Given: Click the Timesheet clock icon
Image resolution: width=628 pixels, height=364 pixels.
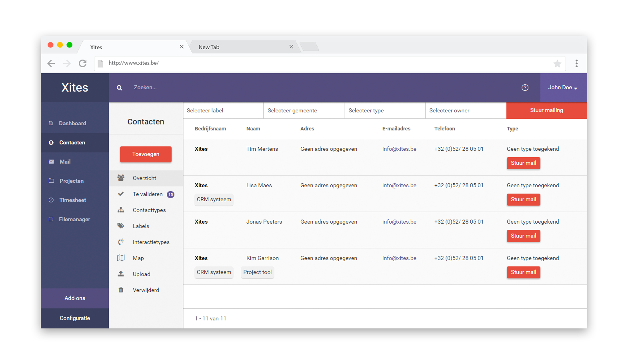Looking at the screenshot, I should (51, 200).
